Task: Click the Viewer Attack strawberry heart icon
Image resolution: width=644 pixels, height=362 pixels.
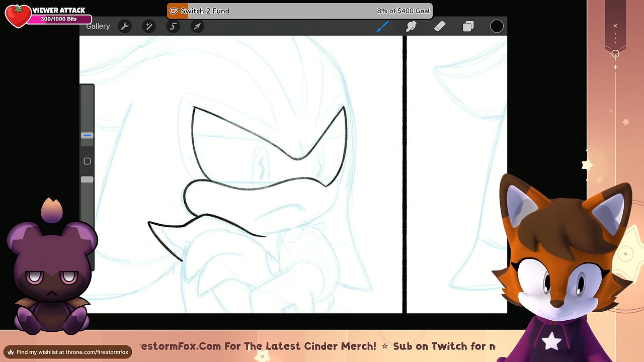Action: point(18,16)
